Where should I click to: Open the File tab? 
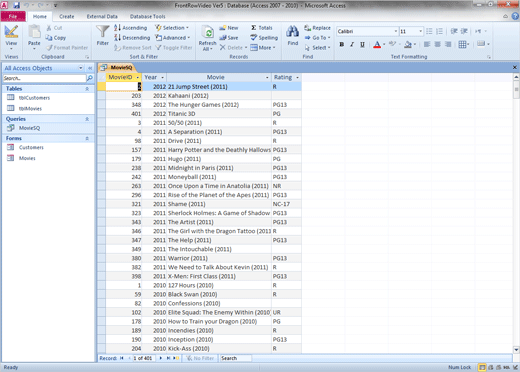[13, 16]
